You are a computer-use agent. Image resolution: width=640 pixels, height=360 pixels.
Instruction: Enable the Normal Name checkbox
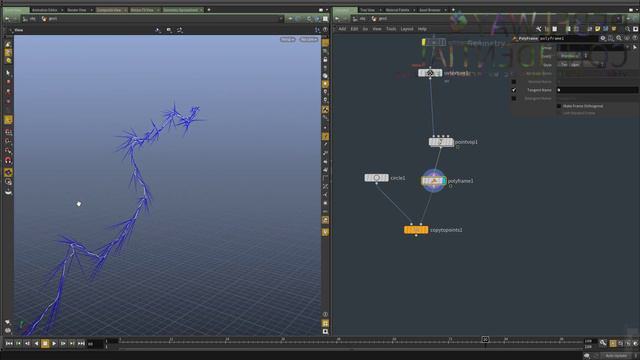pos(514,82)
